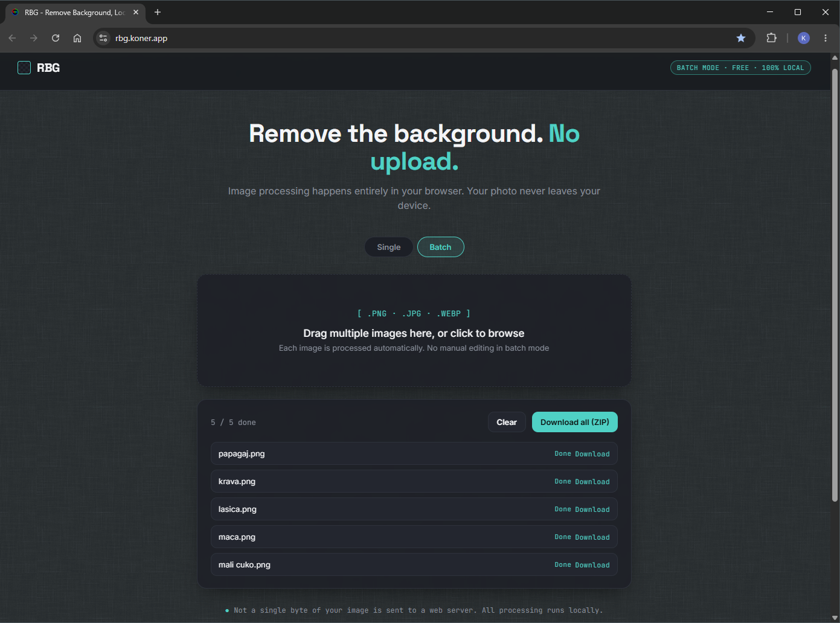Click the Done status for maca.png
Viewport: 840px width, 623px height.
point(563,537)
